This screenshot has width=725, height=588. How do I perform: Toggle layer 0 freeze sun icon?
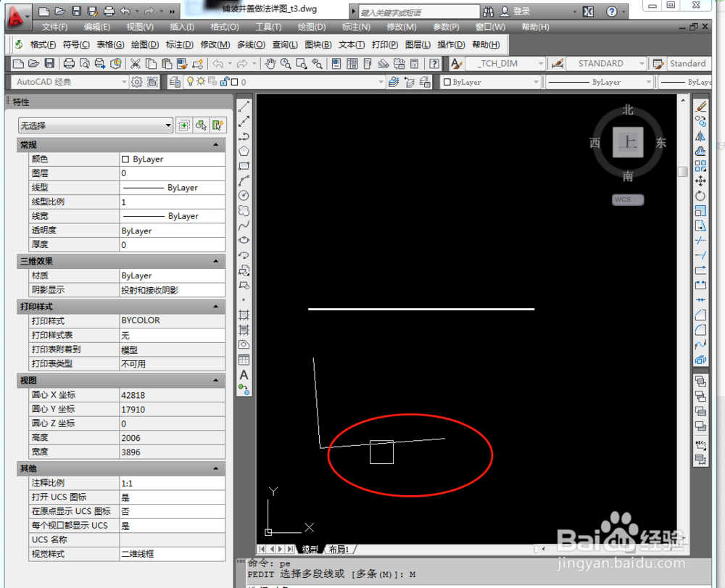pos(201,82)
